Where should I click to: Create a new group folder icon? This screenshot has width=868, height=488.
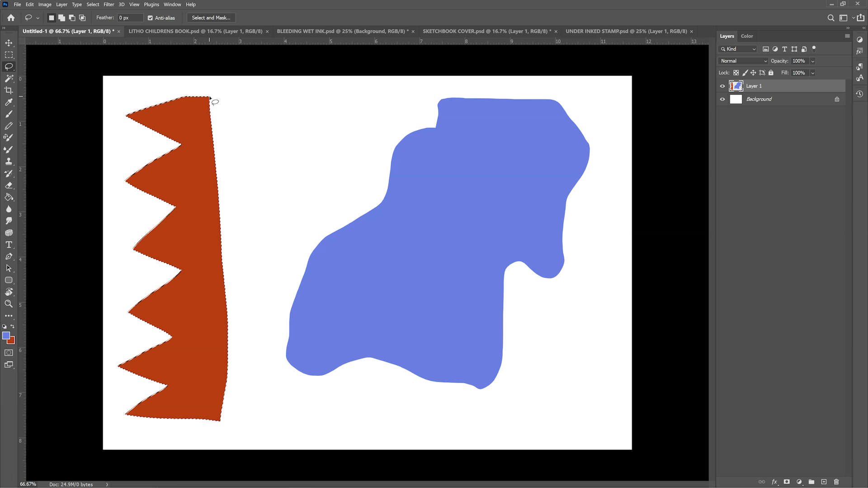pos(811,482)
